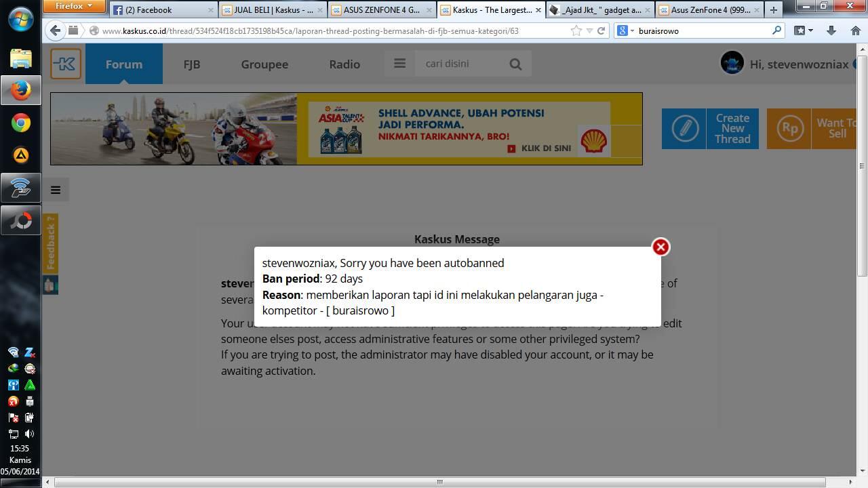The width and height of the screenshot is (868, 488).
Task: Click the icon below Feedback tab
Action: click(x=51, y=285)
